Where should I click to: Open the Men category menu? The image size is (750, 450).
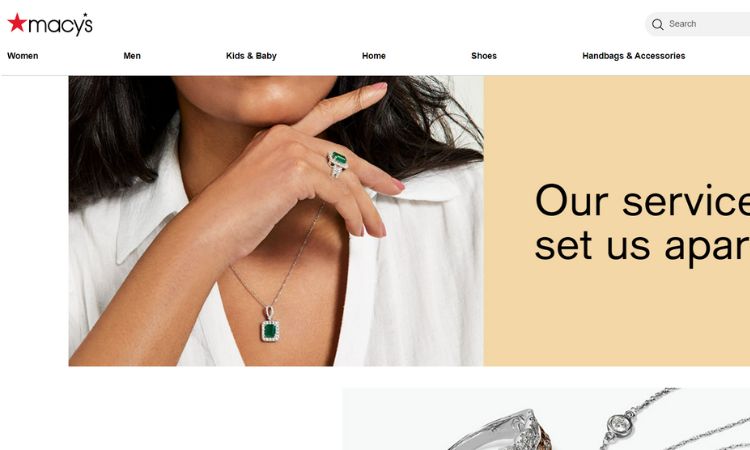pyautogui.click(x=132, y=56)
